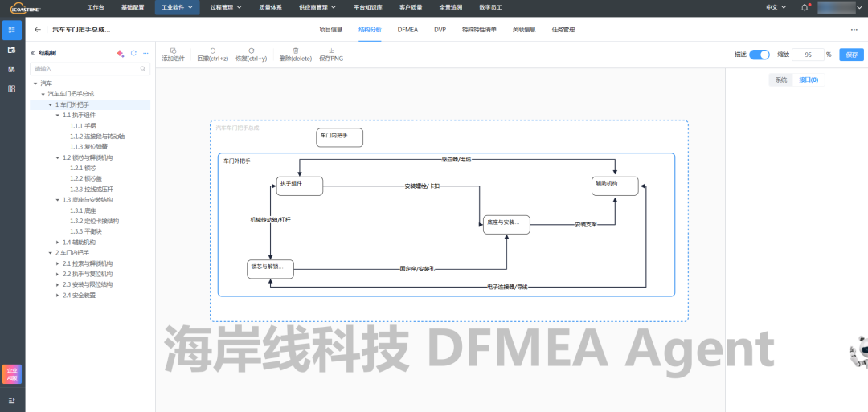Screen dimensions: 868x412
Task: Open the 全景追溯 menu item
Action: (x=451, y=8)
